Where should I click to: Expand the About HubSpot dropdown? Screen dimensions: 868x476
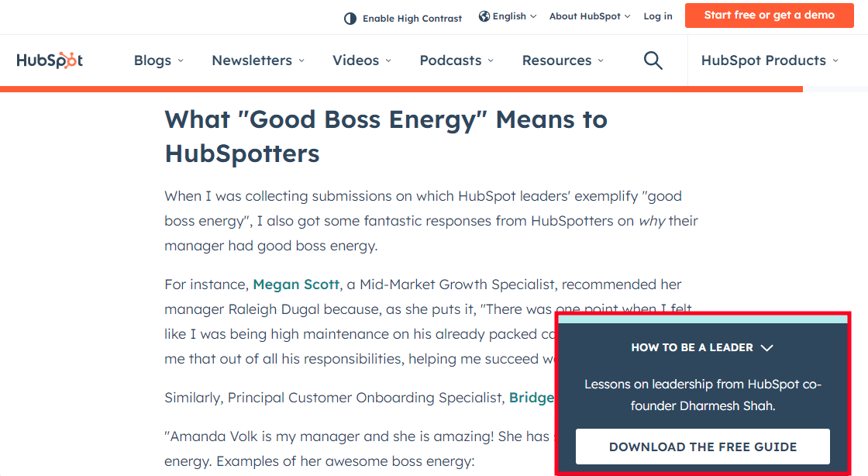tap(589, 16)
